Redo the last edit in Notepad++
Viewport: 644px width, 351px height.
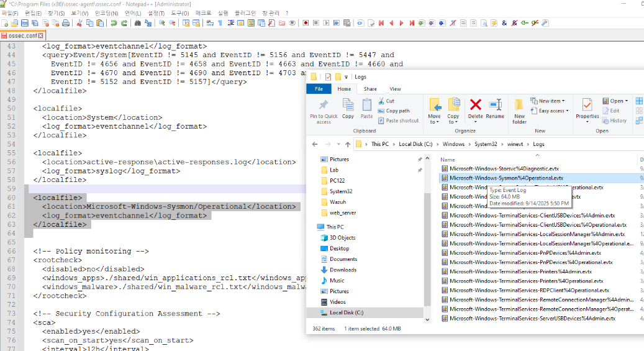coord(124,23)
